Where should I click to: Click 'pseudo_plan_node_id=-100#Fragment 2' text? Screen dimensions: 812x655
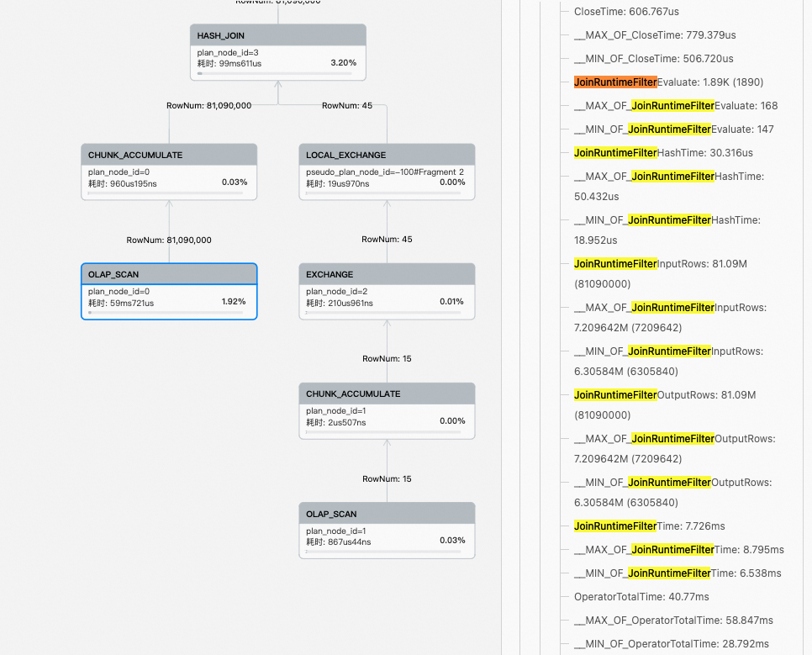(385, 172)
